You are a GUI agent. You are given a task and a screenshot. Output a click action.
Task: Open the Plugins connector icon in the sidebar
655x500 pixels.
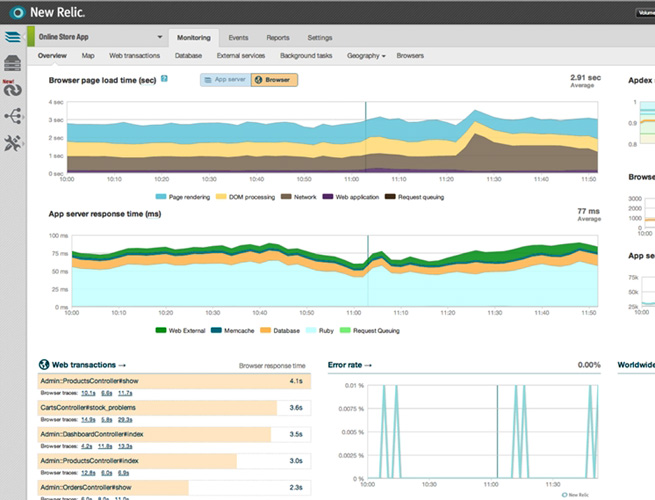[x=13, y=116]
